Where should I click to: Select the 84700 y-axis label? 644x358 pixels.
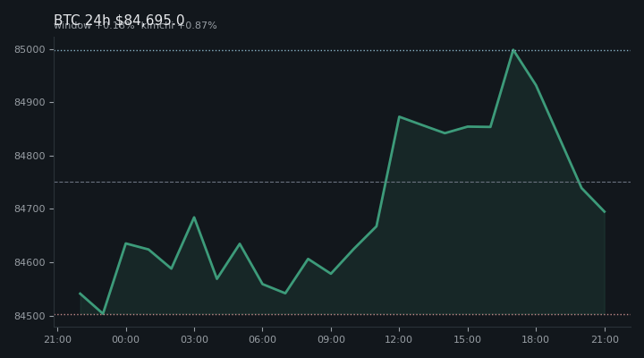point(30,209)
